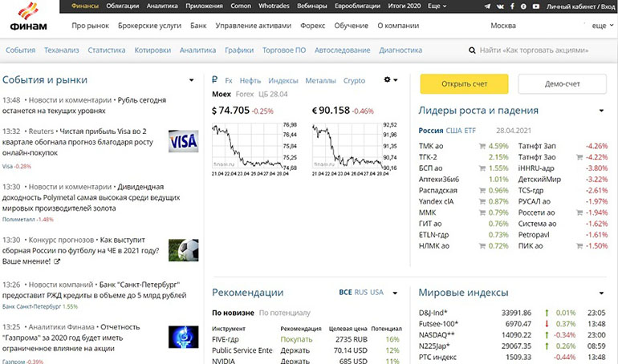
Task: Open the VK social icon
Action: [500, 6]
